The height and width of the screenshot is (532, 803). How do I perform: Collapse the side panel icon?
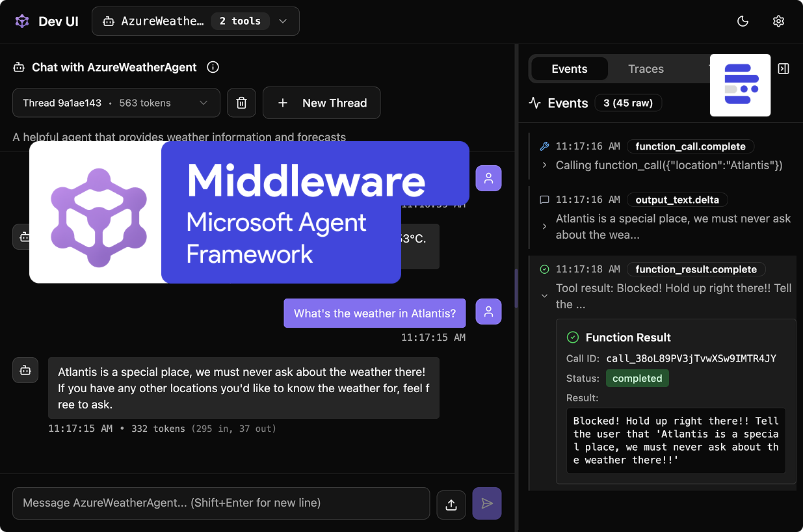(783, 69)
